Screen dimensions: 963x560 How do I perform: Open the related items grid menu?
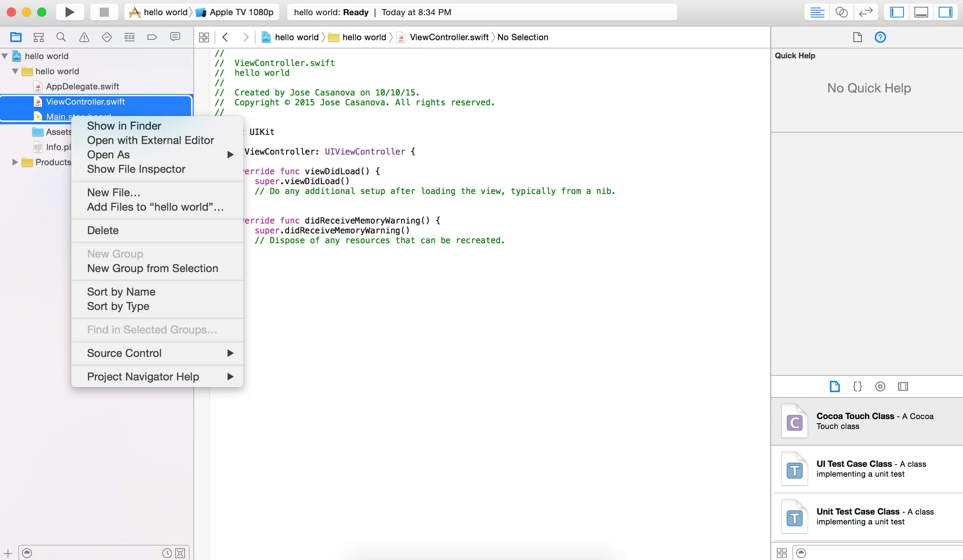pyautogui.click(x=204, y=37)
